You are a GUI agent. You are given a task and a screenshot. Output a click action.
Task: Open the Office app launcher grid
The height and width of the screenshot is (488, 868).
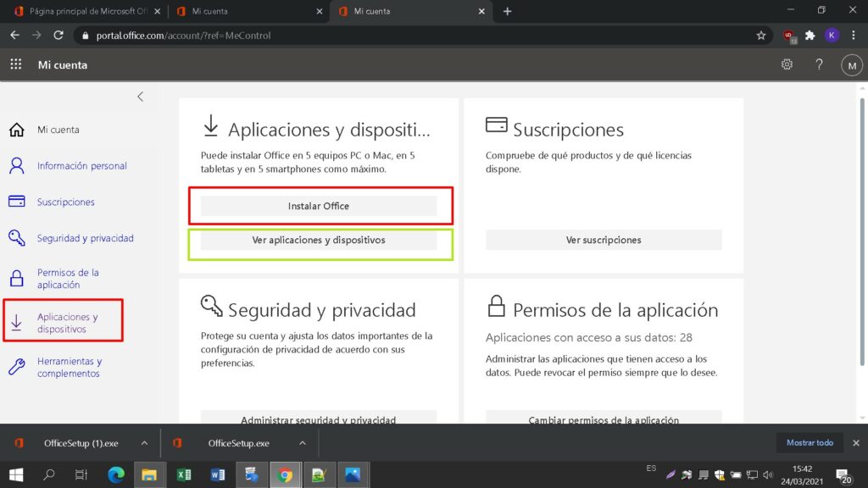point(15,65)
